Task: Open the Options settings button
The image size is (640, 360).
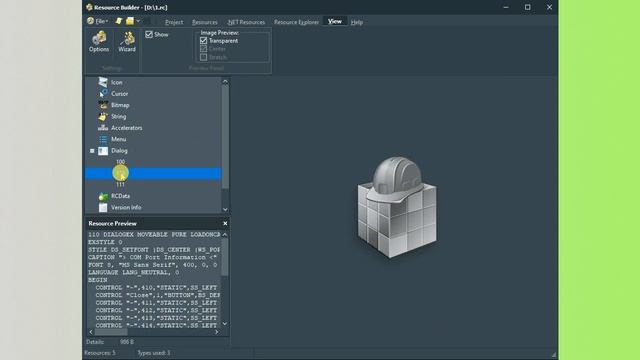Action: 99,42
